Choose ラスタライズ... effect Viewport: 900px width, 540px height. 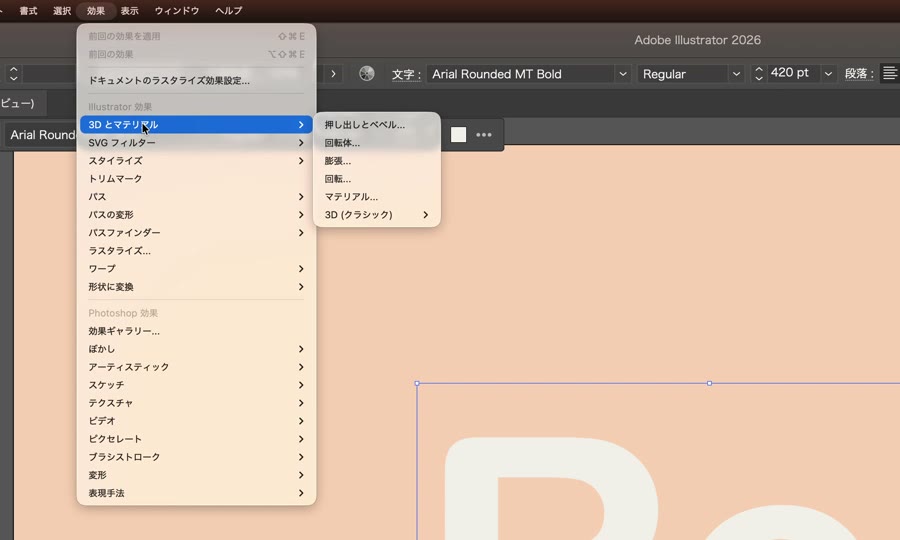196,251
